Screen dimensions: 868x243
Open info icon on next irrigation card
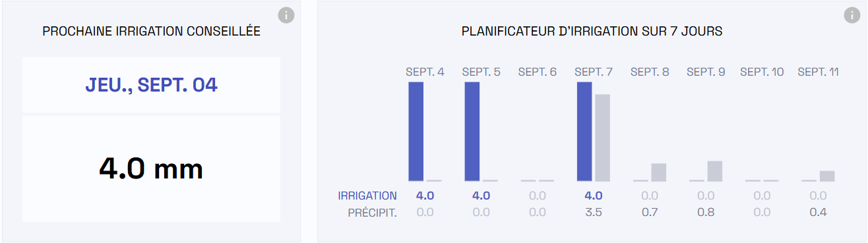pyautogui.click(x=286, y=15)
